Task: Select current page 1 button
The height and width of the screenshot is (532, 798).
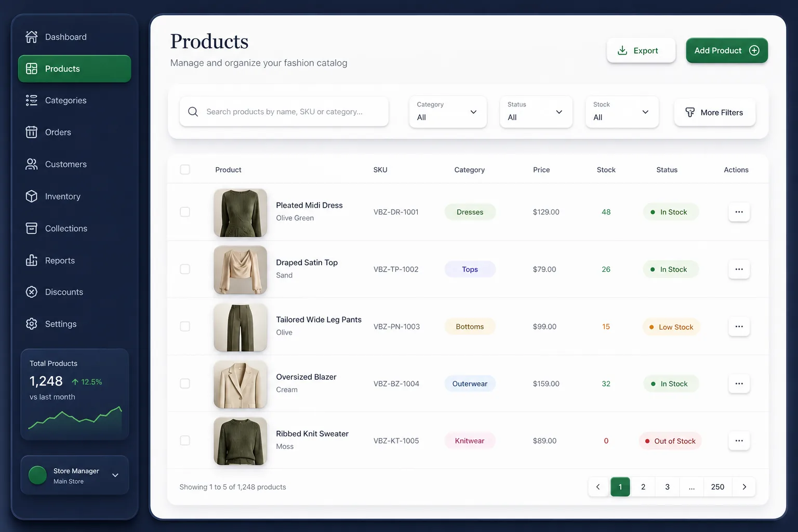Action: coord(620,487)
